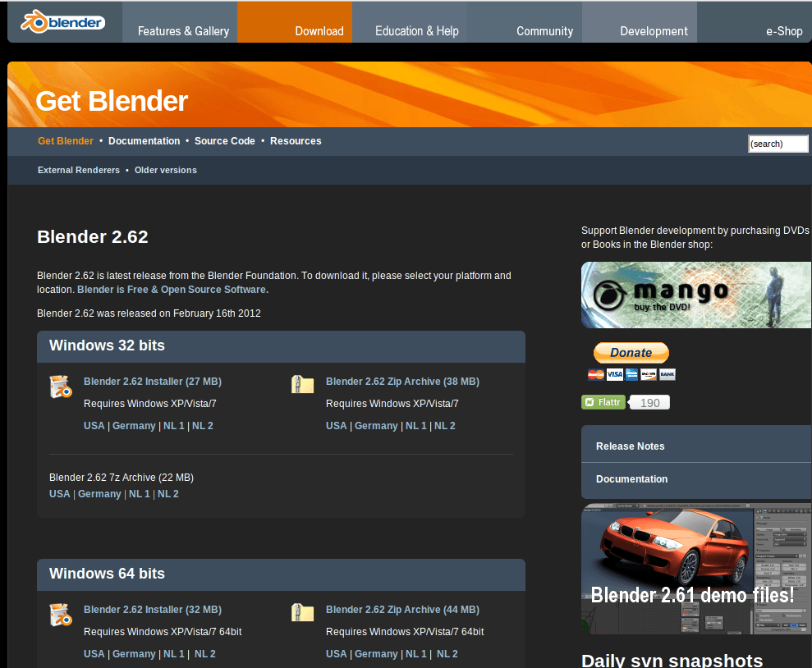Open Blender is Free & Open Source Software link
Viewport: 812px width, 668px height.
pos(172,290)
